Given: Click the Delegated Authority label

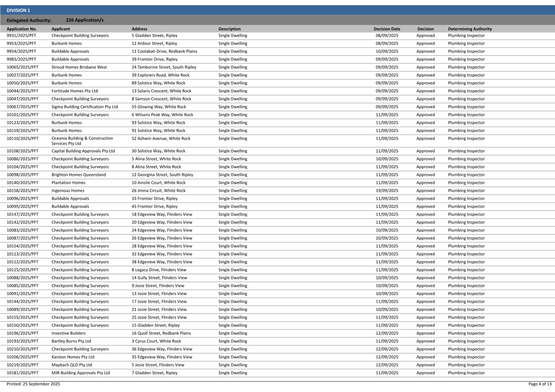Looking at the screenshot, I should pos(29,20).
